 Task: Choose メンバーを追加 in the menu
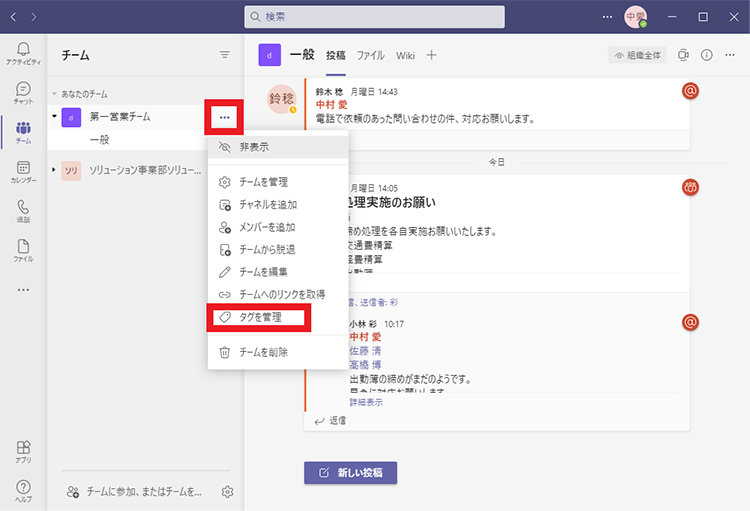pyautogui.click(x=278, y=227)
